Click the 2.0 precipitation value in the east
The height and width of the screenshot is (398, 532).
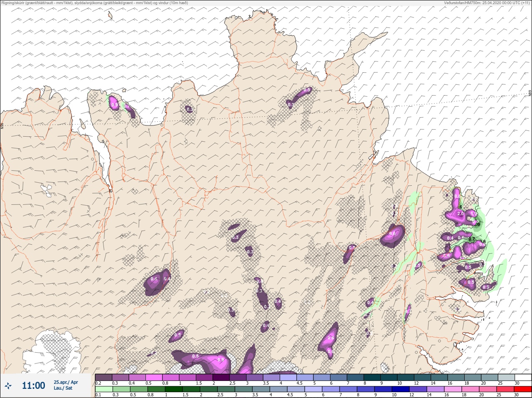point(460,214)
